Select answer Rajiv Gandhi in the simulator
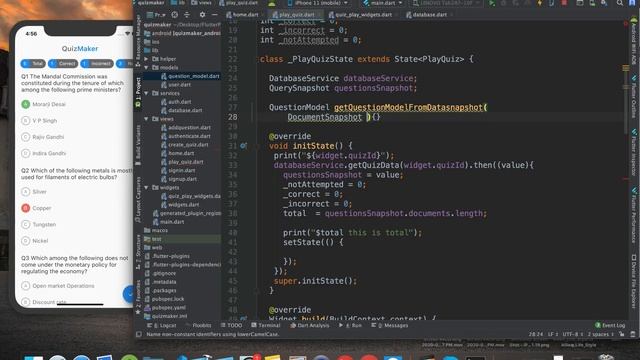 [x=43, y=137]
